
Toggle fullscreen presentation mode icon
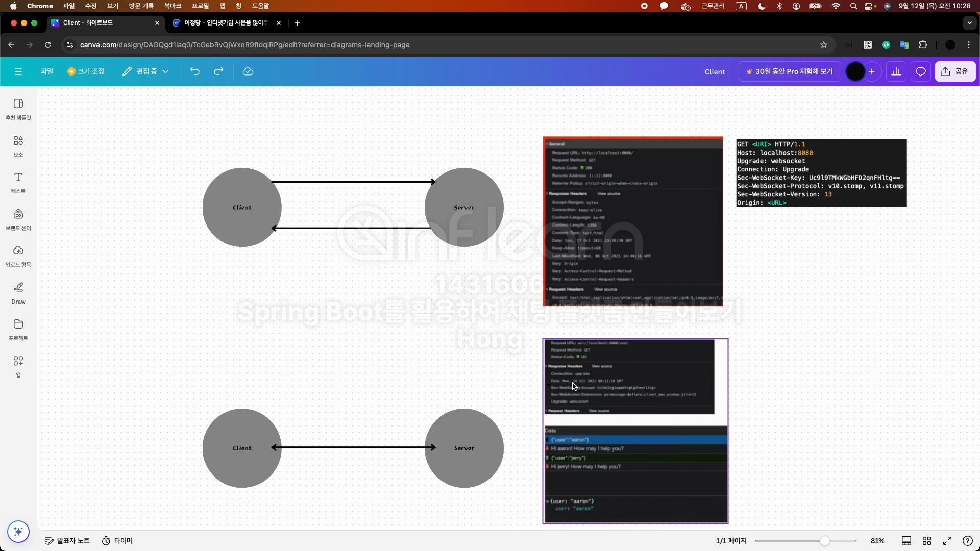pyautogui.click(x=947, y=541)
